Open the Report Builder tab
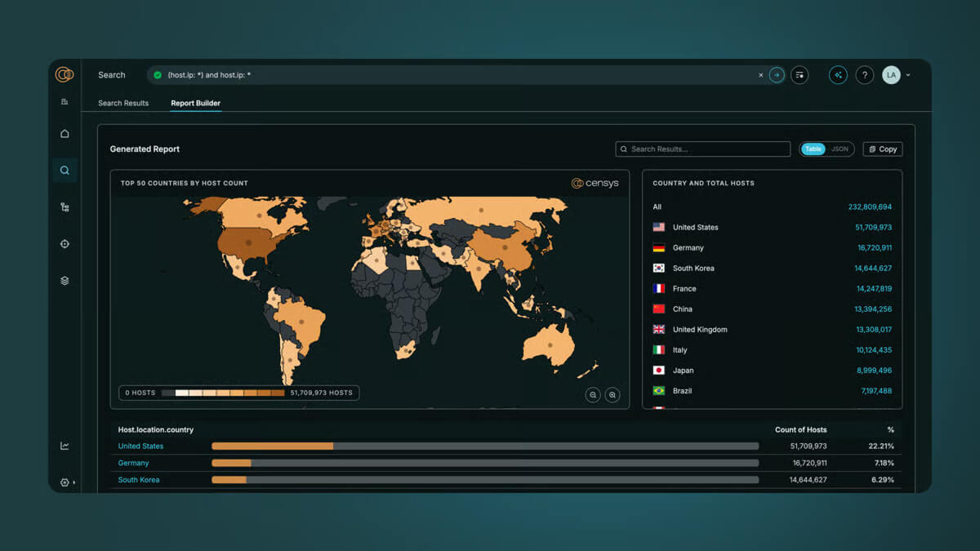Viewport: 980px width, 551px height. (195, 103)
